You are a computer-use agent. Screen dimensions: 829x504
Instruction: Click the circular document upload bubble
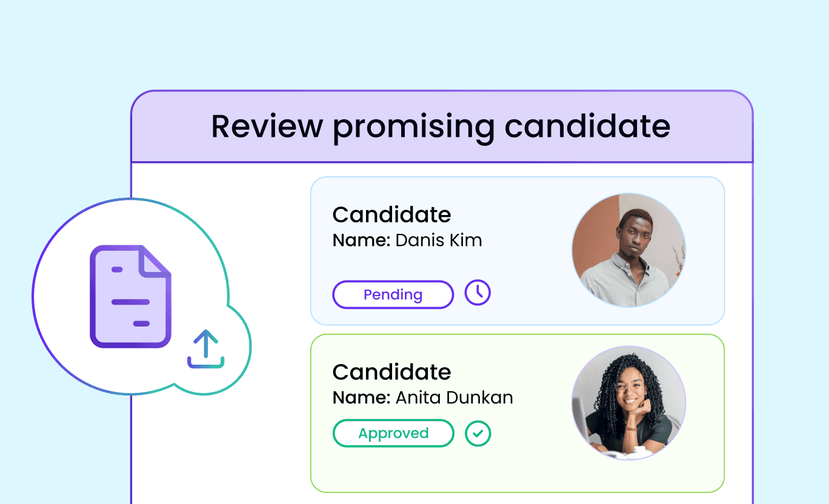141,297
